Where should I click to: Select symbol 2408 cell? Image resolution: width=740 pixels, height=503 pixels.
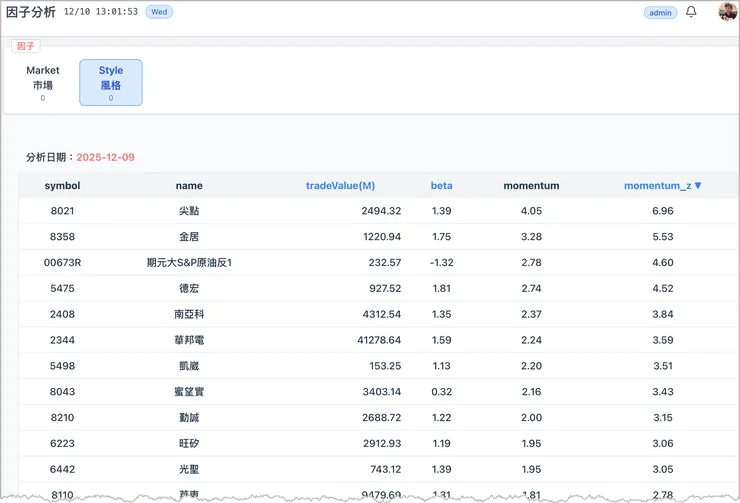pos(62,314)
